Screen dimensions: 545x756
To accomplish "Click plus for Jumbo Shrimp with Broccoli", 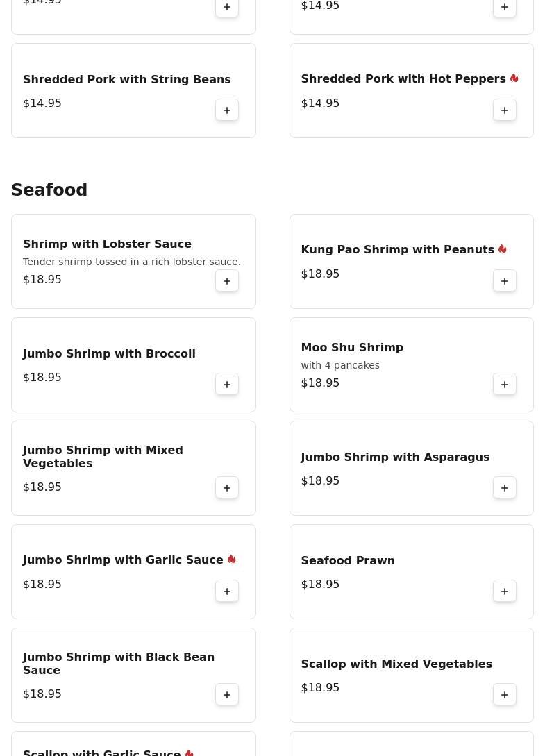I will click(227, 385).
